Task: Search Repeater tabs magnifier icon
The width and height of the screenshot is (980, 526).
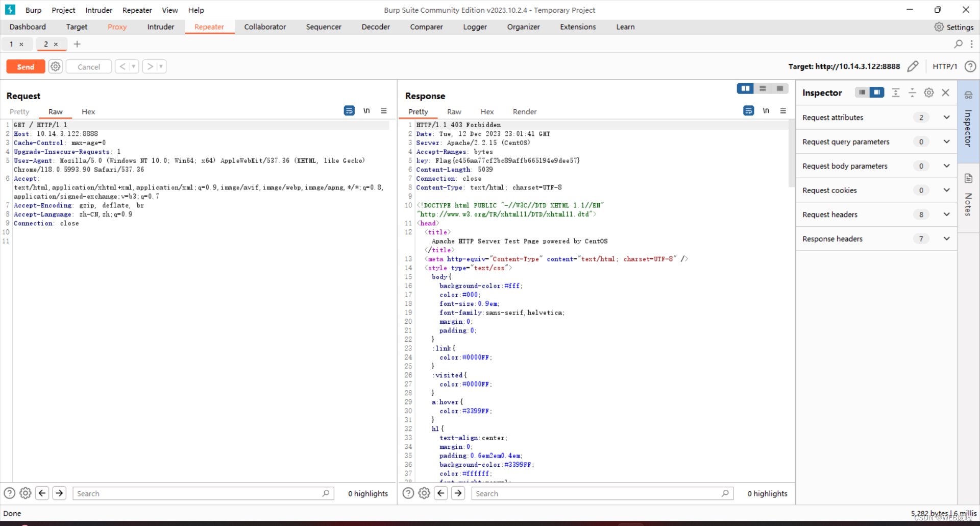Action: pos(959,44)
